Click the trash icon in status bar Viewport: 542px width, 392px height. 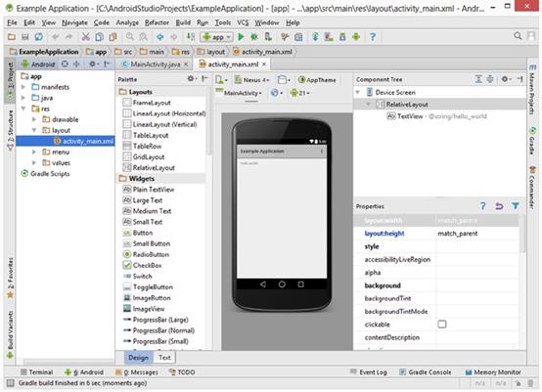[x=530, y=383]
